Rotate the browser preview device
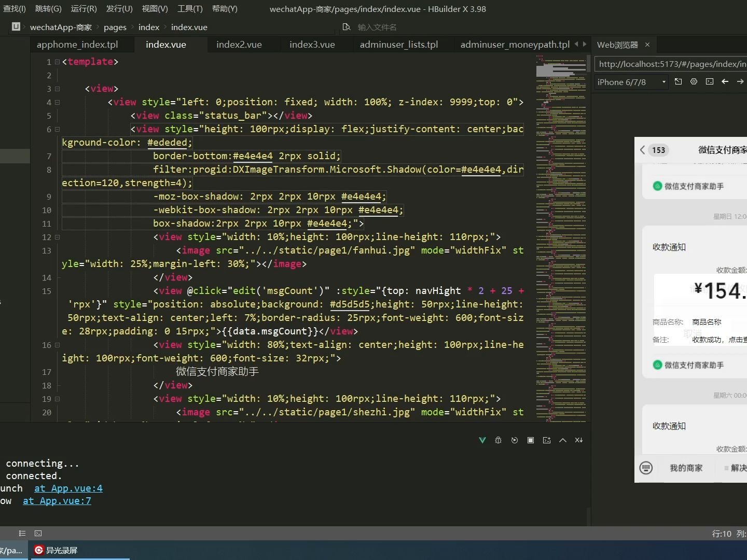 [678, 81]
